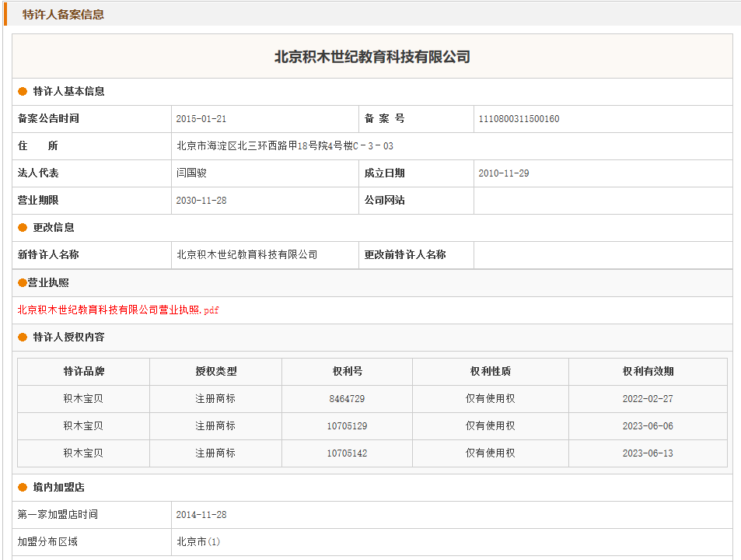Click the 营业期限 date 2030-11-28
The image size is (741, 560).
tap(201, 201)
